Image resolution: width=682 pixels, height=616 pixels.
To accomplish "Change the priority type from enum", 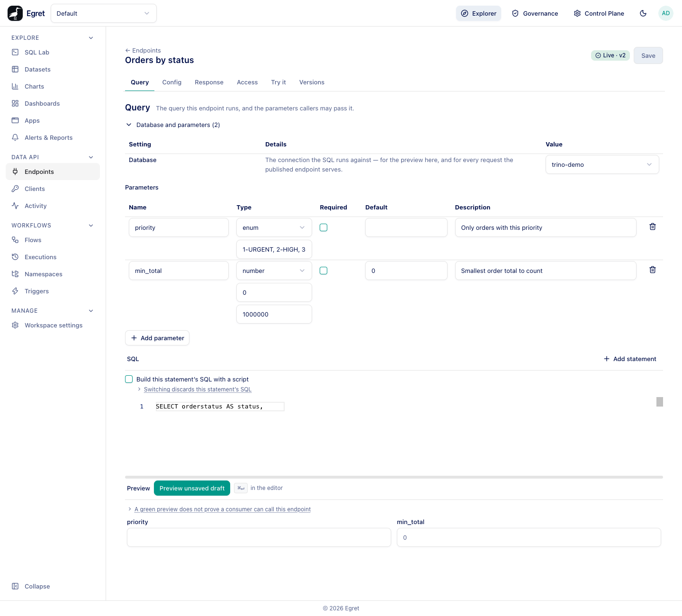I will (x=274, y=227).
